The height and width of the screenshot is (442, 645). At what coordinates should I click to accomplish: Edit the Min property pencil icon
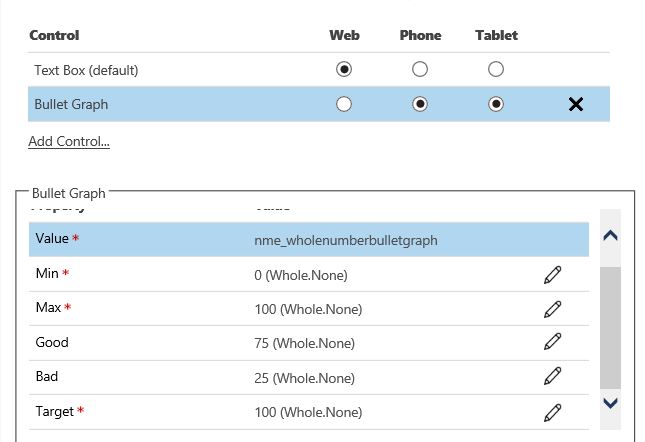pos(552,274)
